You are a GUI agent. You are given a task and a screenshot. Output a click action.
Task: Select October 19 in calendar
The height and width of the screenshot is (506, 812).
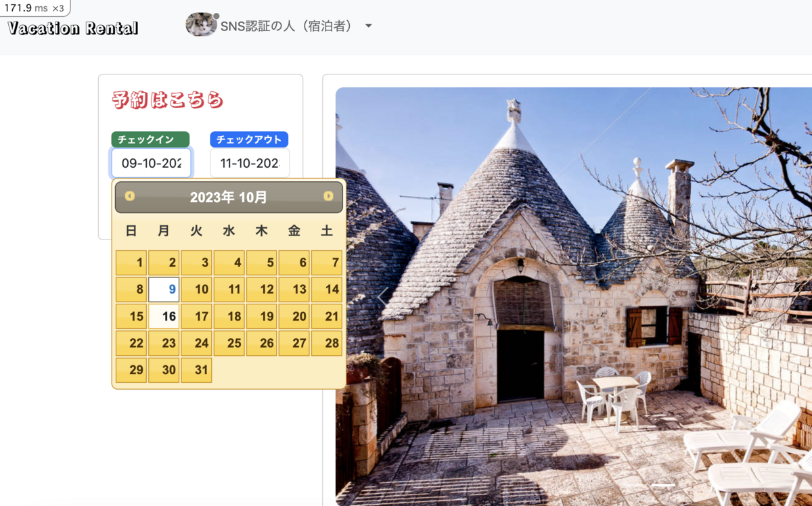click(x=261, y=316)
